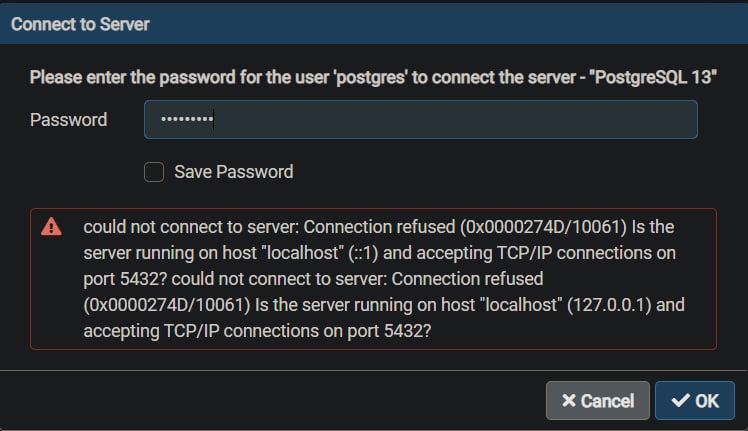Click the "localhost" (::1) text in error
This screenshot has height=431, width=748.
(x=320, y=253)
